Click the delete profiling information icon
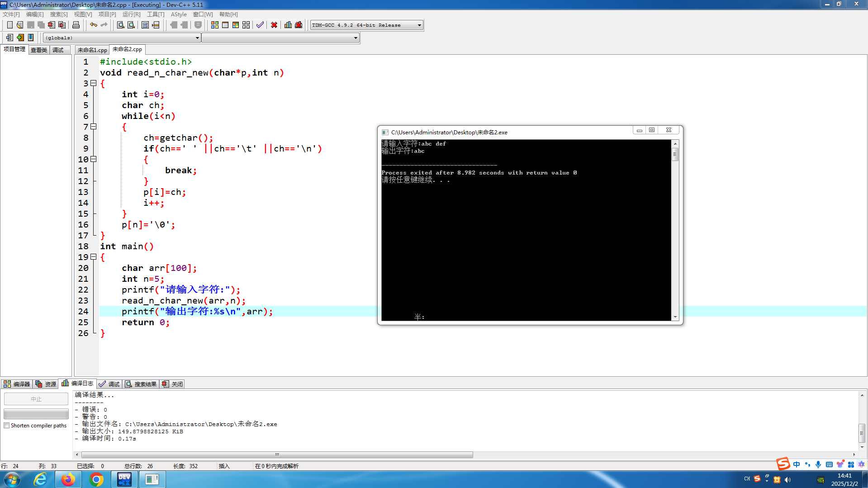The image size is (868, 488). click(299, 25)
